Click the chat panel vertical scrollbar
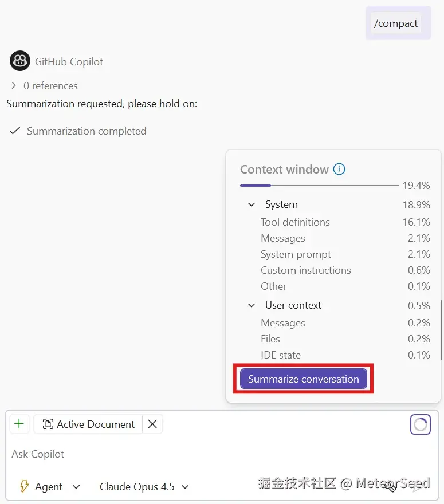Image resolution: width=444 pixels, height=504 pixels. coord(442,330)
